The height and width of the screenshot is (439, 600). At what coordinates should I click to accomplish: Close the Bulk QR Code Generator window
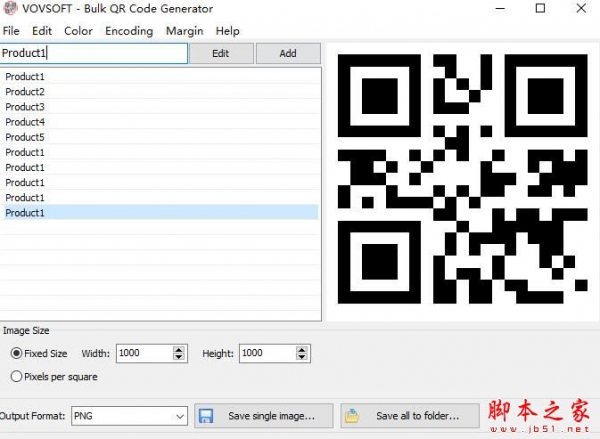[581, 8]
